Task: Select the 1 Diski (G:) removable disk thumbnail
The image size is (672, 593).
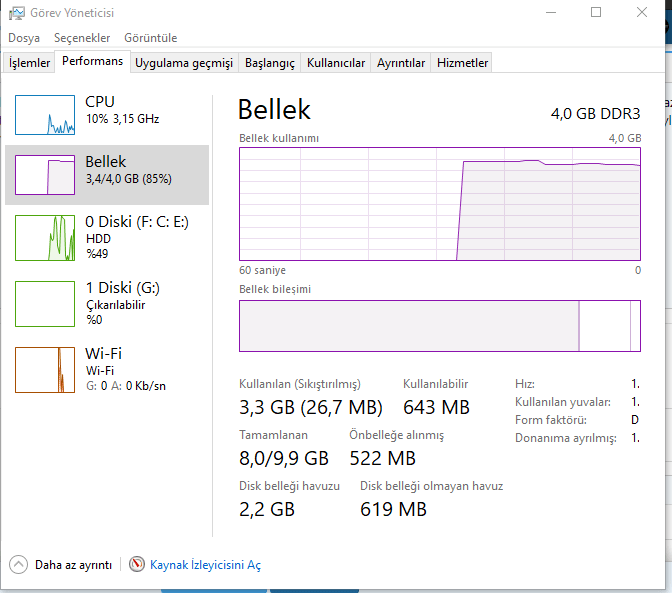Action: pyautogui.click(x=45, y=303)
